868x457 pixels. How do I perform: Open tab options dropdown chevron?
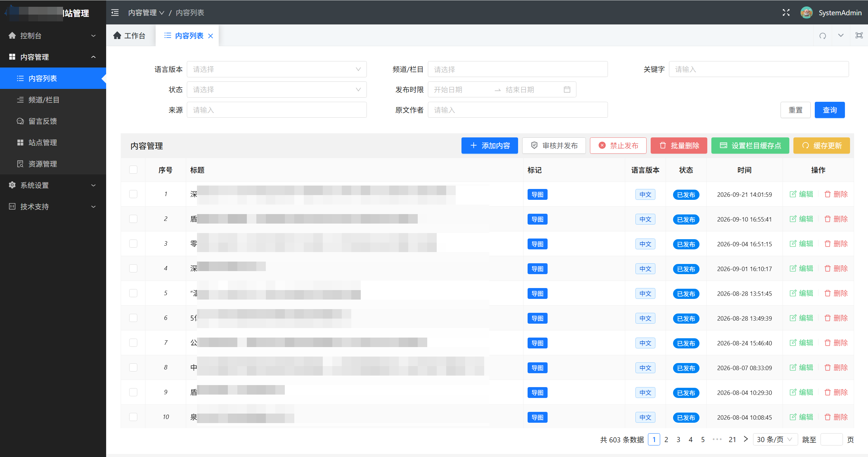click(x=841, y=35)
